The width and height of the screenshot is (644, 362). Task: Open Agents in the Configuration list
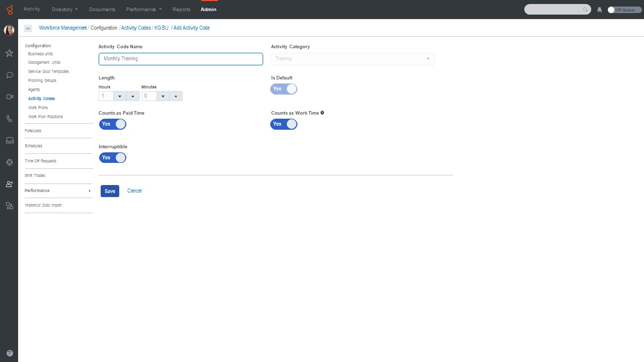pyautogui.click(x=34, y=90)
